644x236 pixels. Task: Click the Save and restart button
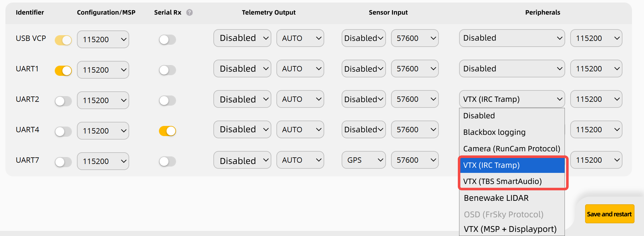[x=609, y=214]
